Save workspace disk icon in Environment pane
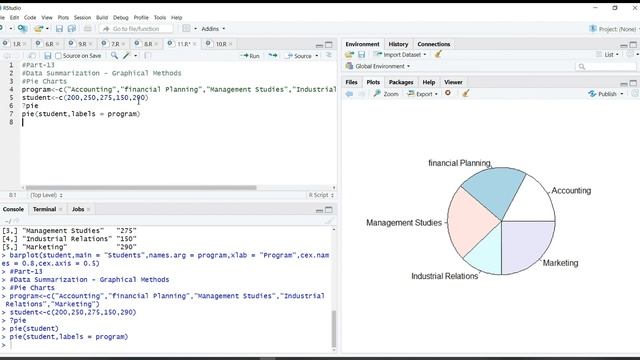The image size is (640, 360). tap(361, 54)
